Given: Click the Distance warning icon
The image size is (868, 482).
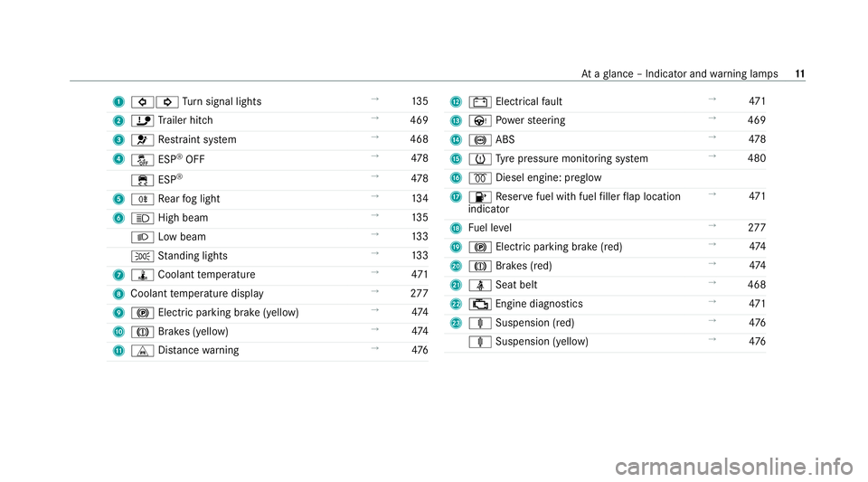Looking at the screenshot, I should (142, 351).
